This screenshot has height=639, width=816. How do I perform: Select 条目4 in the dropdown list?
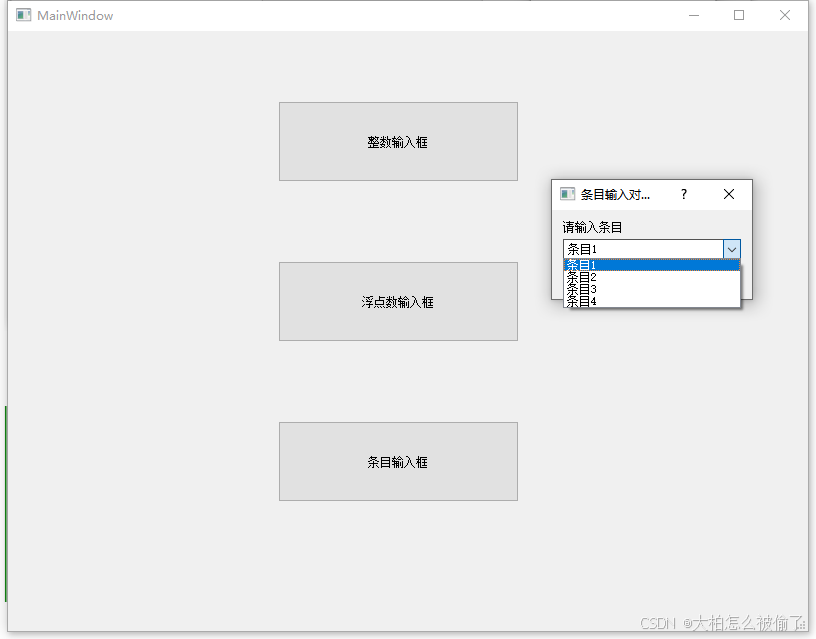652,301
